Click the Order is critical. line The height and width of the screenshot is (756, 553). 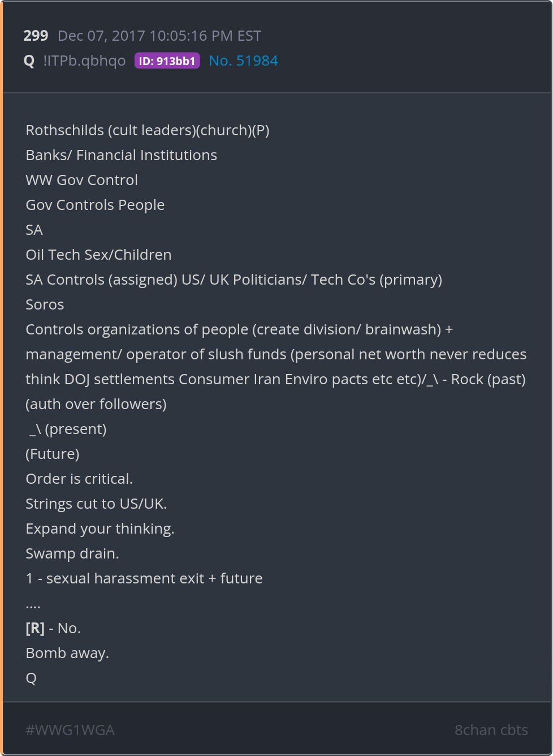pyautogui.click(x=79, y=479)
